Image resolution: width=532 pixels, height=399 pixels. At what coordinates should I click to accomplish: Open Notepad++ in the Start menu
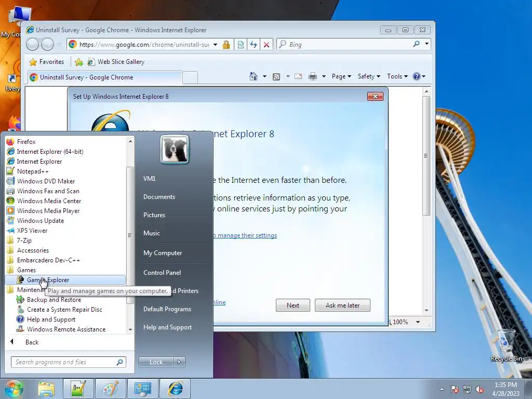(33, 171)
